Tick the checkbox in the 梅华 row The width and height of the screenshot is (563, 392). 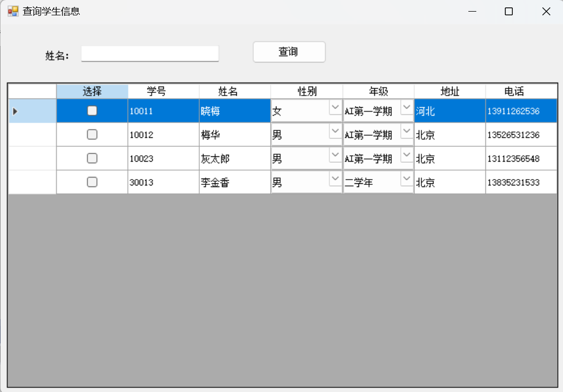(92, 135)
